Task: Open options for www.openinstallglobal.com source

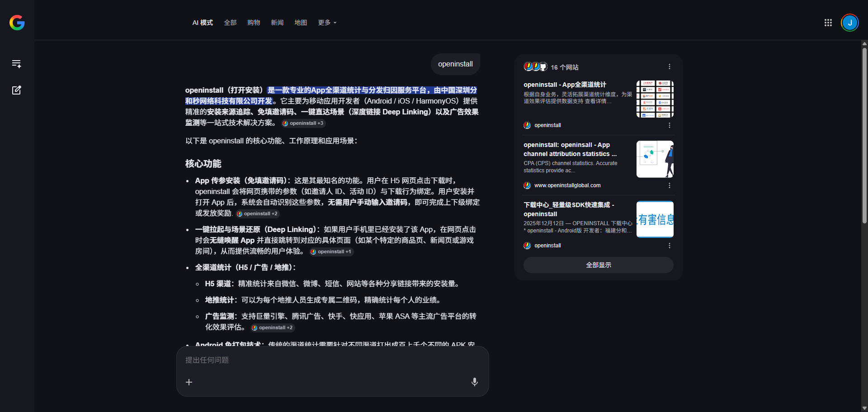Action: tap(670, 185)
